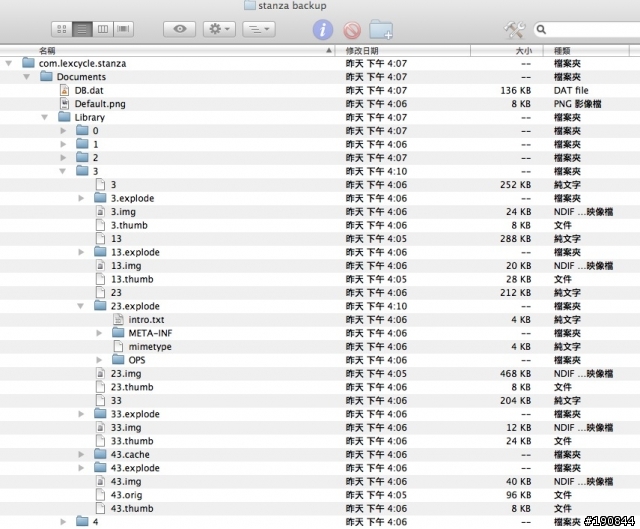This screenshot has width=640, height=529.
Task: Expand the 43.explode folder
Action: coord(81,468)
